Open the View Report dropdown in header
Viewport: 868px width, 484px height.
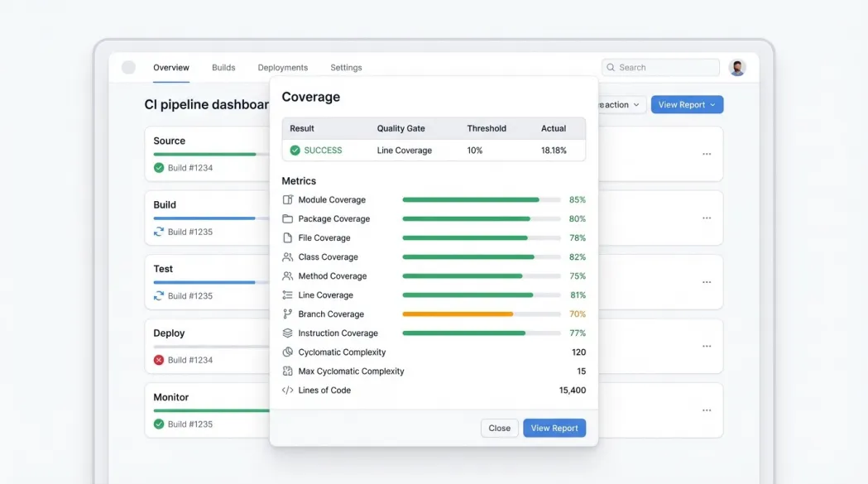[x=687, y=105]
